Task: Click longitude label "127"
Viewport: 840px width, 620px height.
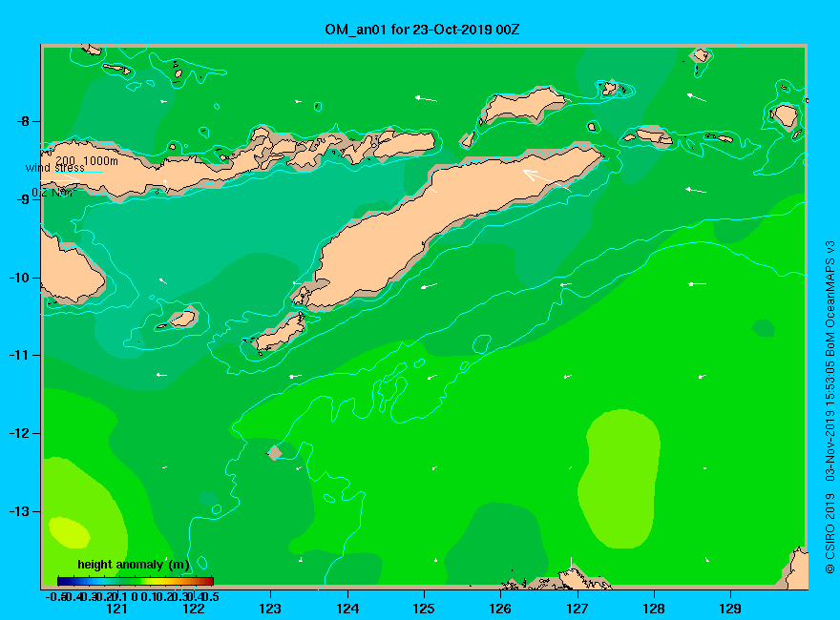Action: [577, 609]
